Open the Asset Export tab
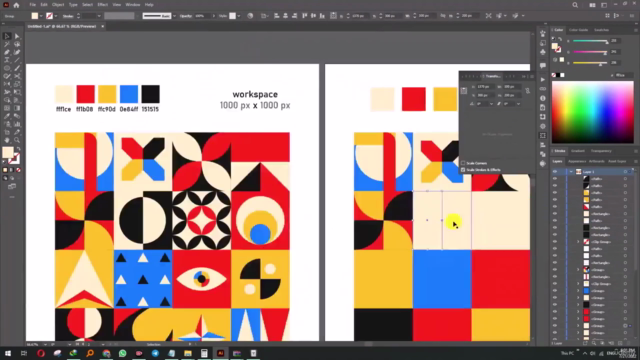This screenshot has width=640, height=360. tap(617, 162)
